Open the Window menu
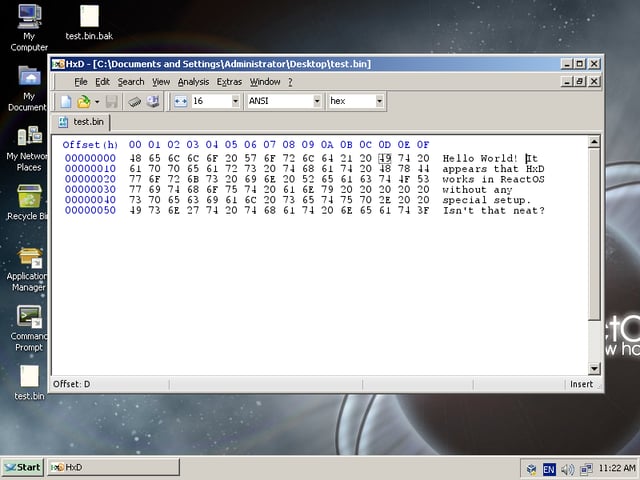Screen dimensions: 640x480 click(265, 82)
